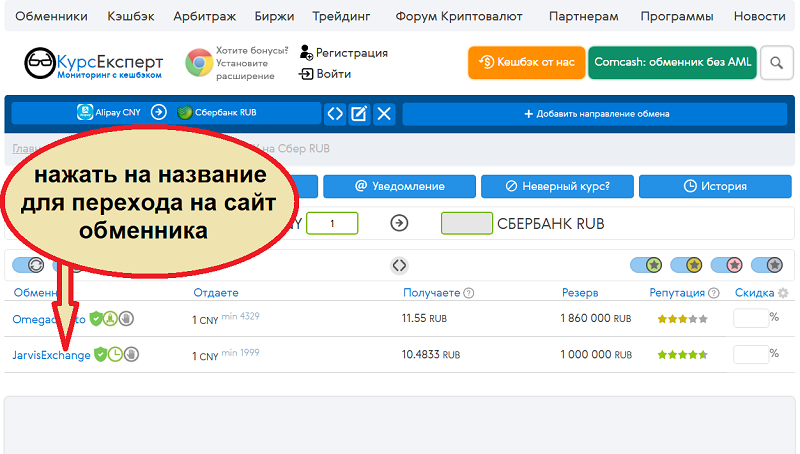Click the hand icon in first exchanger row

click(x=126, y=318)
